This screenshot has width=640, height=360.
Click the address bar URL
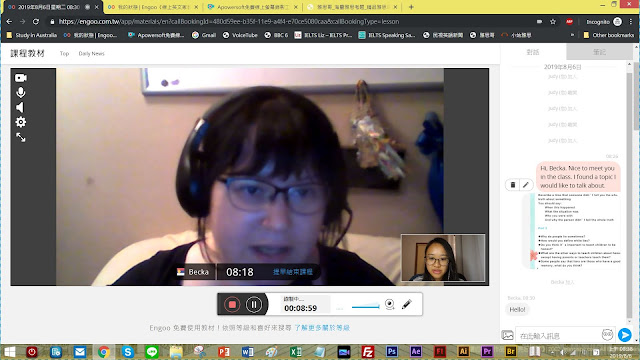coord(229,22)
